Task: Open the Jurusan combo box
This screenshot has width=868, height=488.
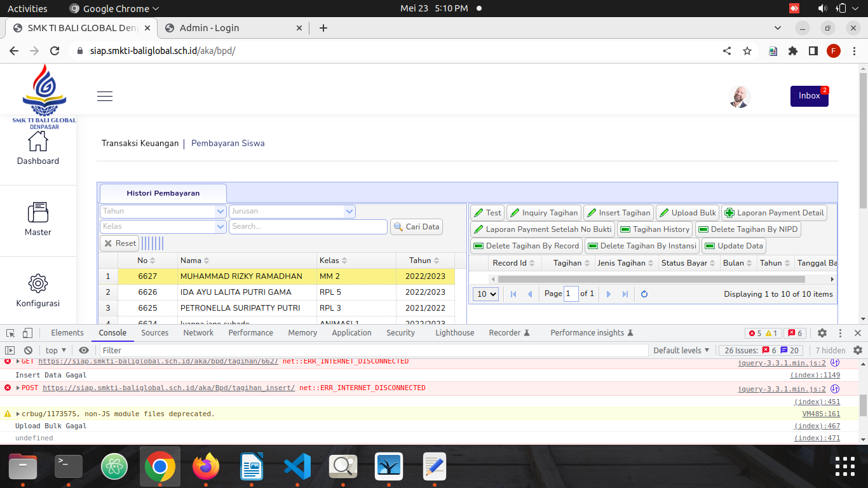Action: (x=349, y=211)
